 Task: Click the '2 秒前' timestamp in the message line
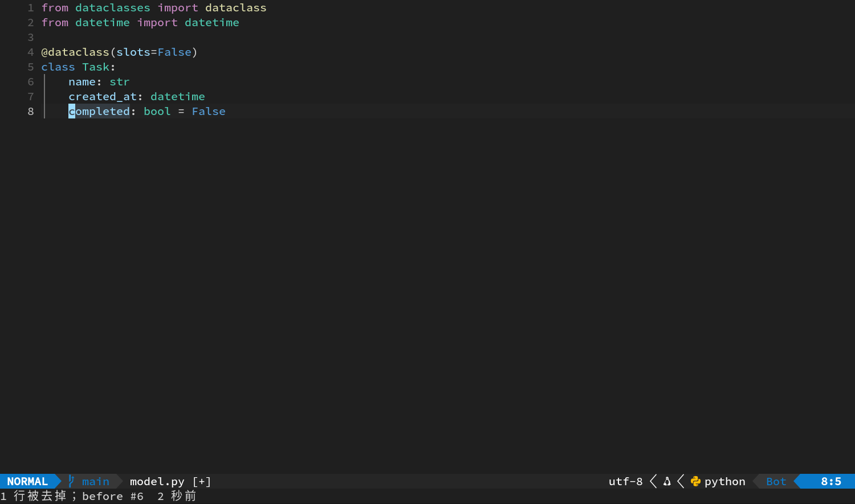177,496
